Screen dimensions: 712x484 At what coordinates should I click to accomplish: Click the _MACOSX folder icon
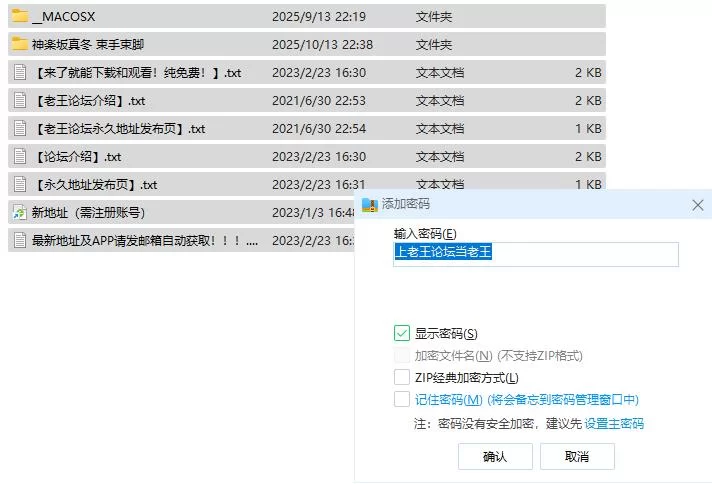coord(20,16)
